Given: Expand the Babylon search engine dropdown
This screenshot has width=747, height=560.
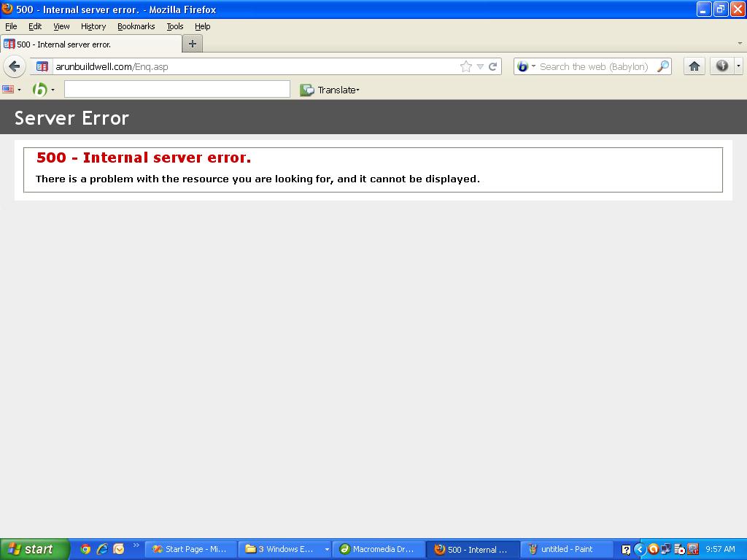Looking at the screenshot, I should [527, 66].
